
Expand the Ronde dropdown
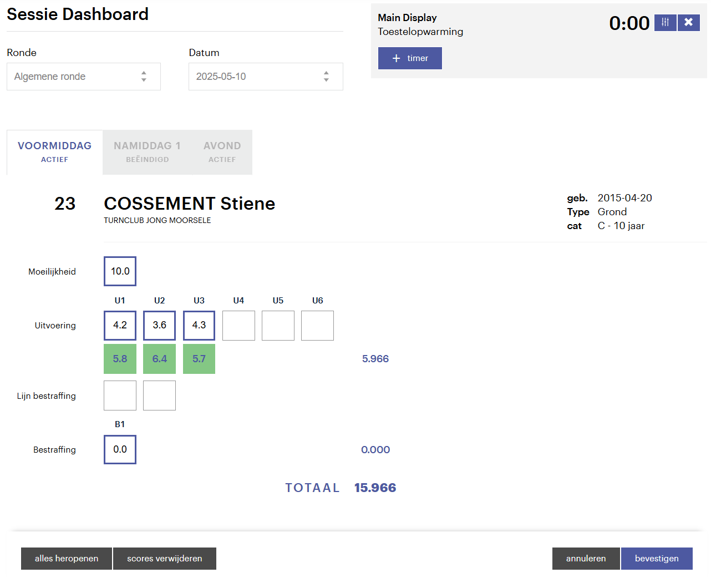tap(84, 77)
